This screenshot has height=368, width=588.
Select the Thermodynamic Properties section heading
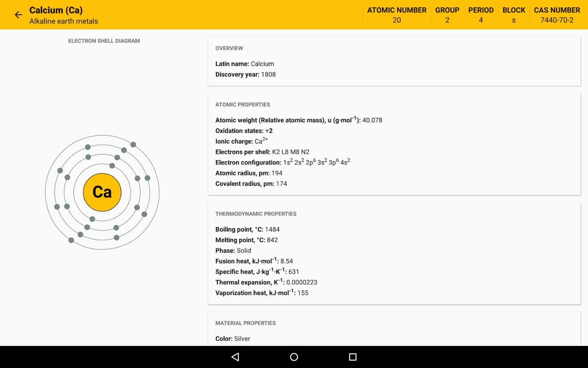256,214
